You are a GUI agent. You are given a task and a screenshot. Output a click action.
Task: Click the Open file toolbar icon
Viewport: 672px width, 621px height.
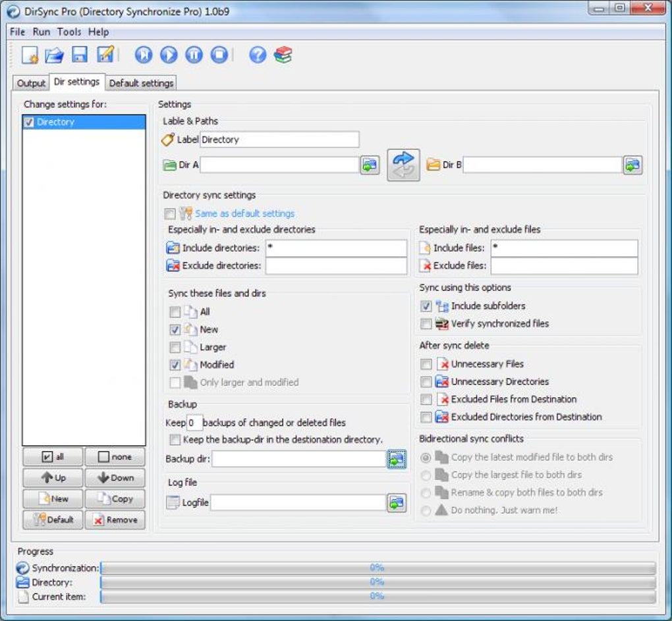tap(55, 55)
